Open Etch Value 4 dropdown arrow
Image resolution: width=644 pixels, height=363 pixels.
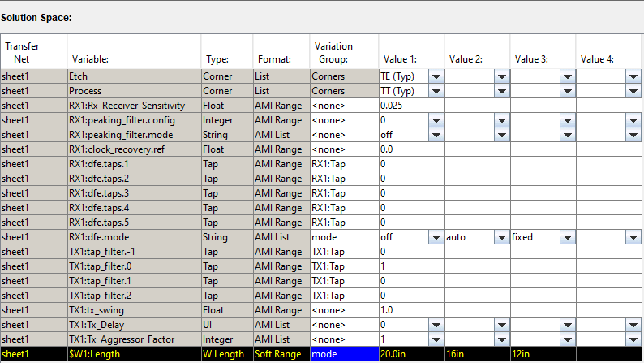[633, 76]
